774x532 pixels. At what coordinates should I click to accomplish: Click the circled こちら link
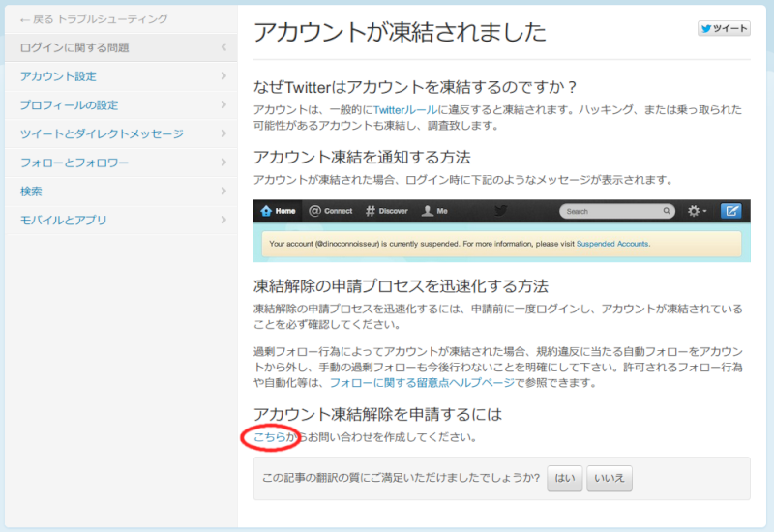[x=270, y=437]
